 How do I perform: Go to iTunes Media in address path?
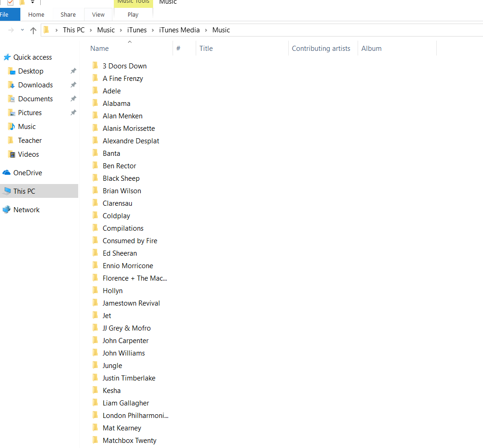(x=180, y=30)
